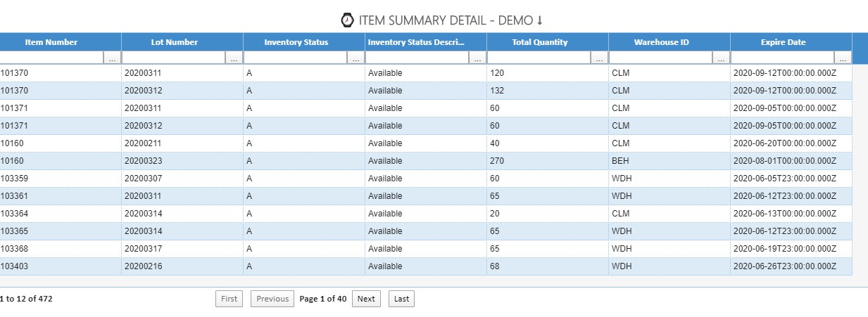This screenshot has width=868, height=317.
Task: Click lot number 20200216 cell
Action: pos(144,266)
